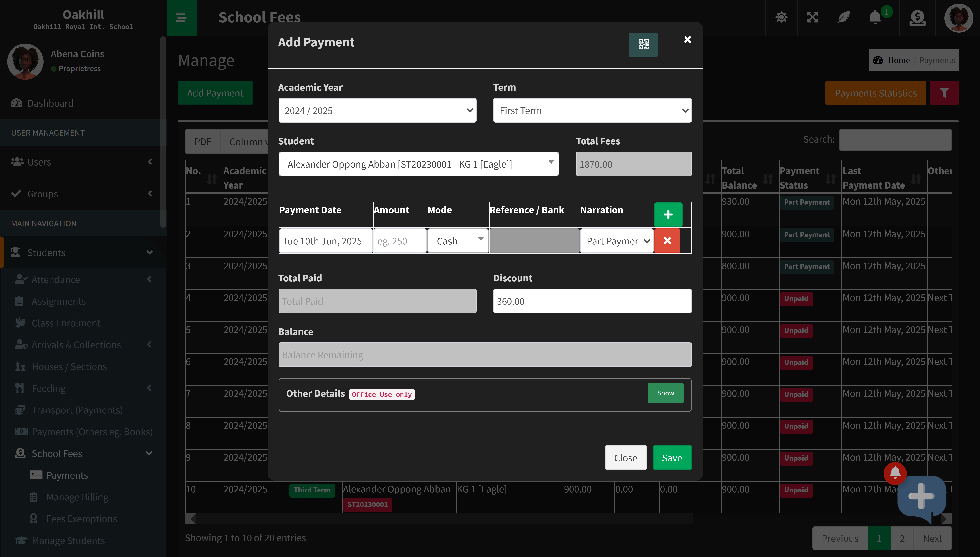Click the dollar payment icon in header
This screenshot has width=980, height=557.
[917, 18]
